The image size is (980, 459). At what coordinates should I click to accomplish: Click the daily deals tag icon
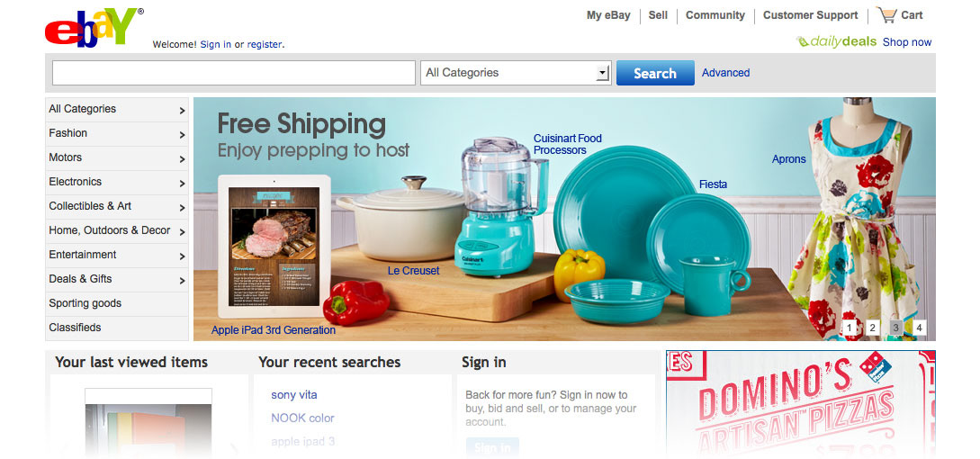(802, 42)
